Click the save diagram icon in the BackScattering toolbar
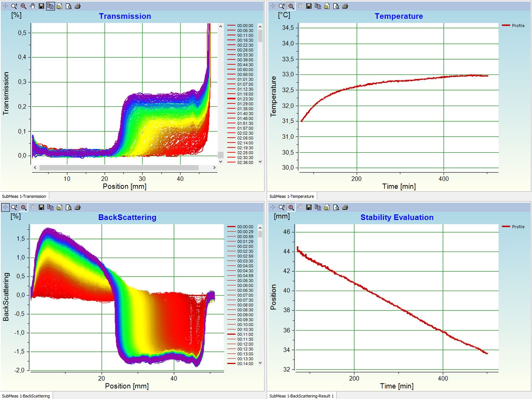Image resolution: width=532 pixels, height=399 pixels. point(41,207)
